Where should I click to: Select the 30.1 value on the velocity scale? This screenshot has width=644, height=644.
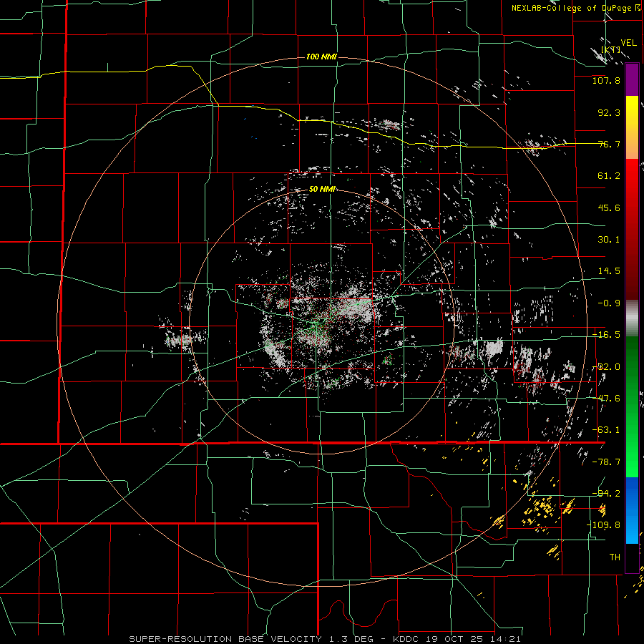pos(609,240)
